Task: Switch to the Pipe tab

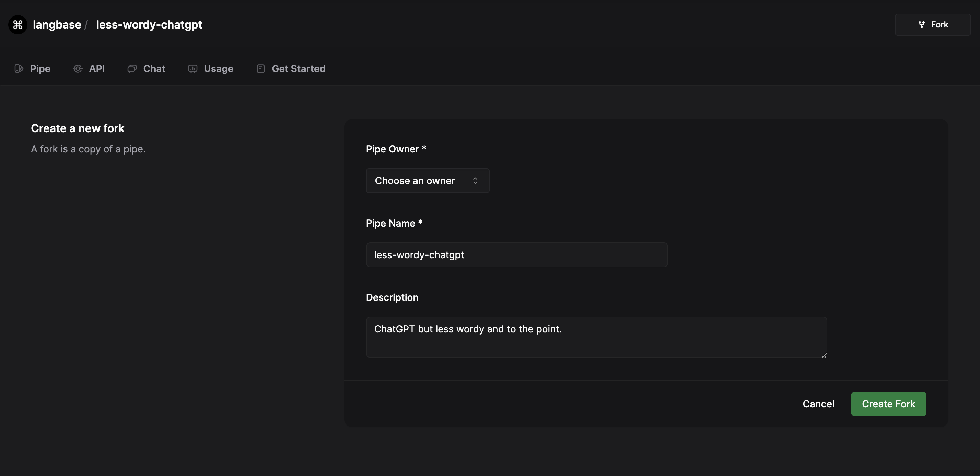Action: pyautogui.click(x=39, y=69)
